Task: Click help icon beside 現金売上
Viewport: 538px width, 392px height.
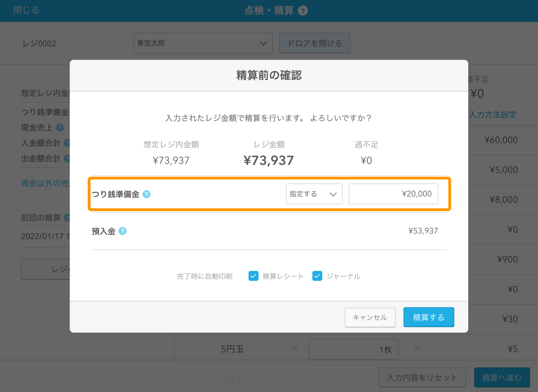Action: click(60, 128)
